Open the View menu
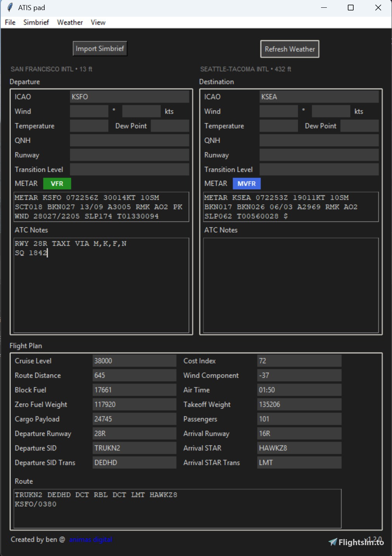392x556 pixels. [x=98, y=22]
